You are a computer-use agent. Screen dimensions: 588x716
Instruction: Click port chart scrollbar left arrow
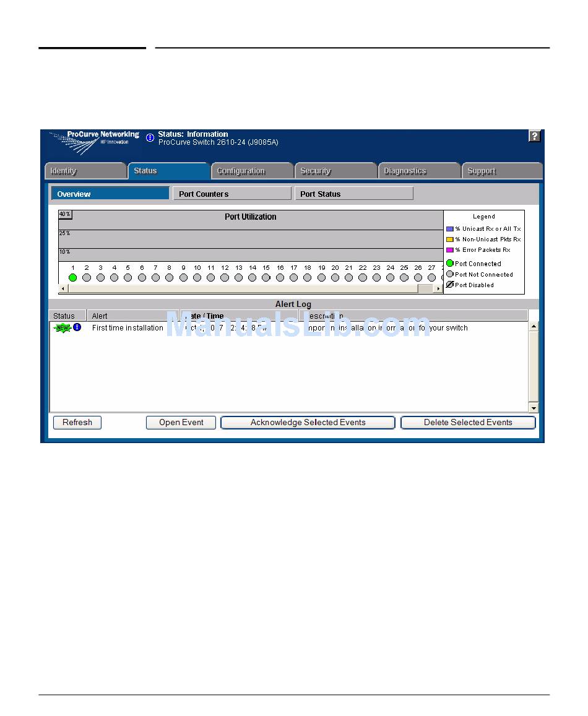point(64,288)
